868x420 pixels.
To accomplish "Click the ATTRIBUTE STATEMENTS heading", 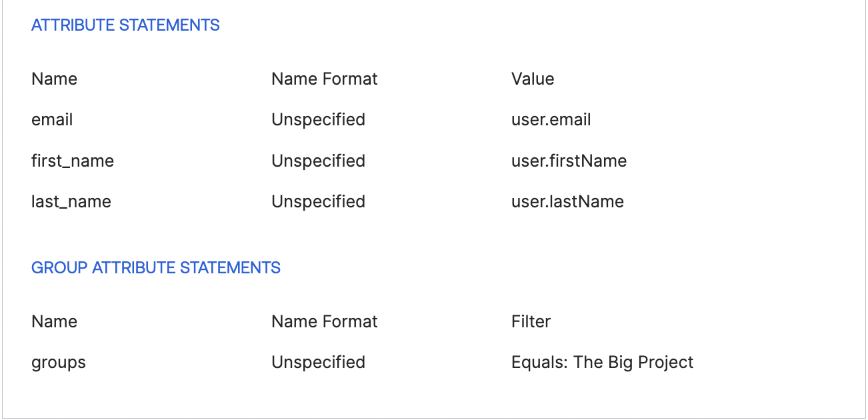I will [125, 25].
